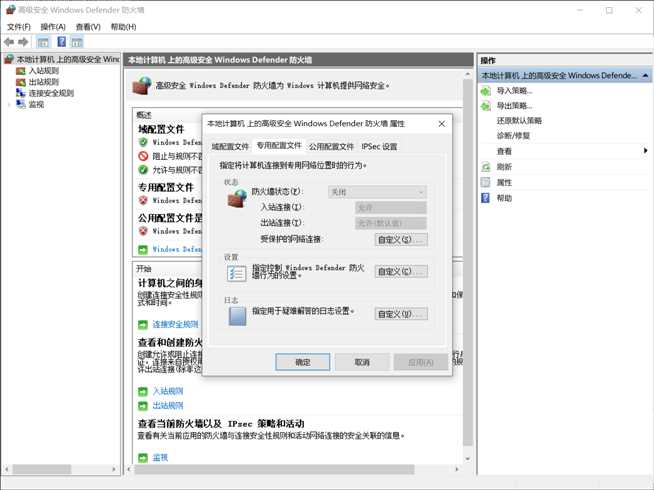Click 自定义(C) for firewall behavior settings

401,271
